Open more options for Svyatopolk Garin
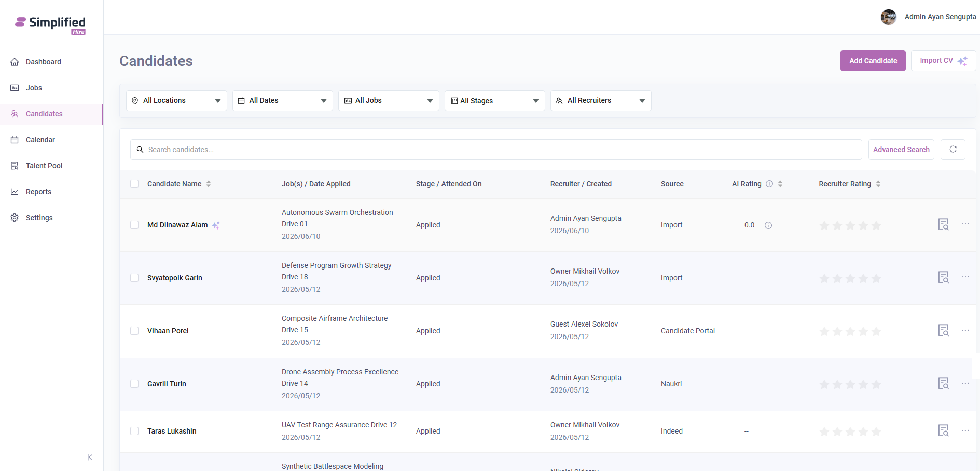Image resolution: width=980 pixels, height=471 pixels. (x=965, y=277)
